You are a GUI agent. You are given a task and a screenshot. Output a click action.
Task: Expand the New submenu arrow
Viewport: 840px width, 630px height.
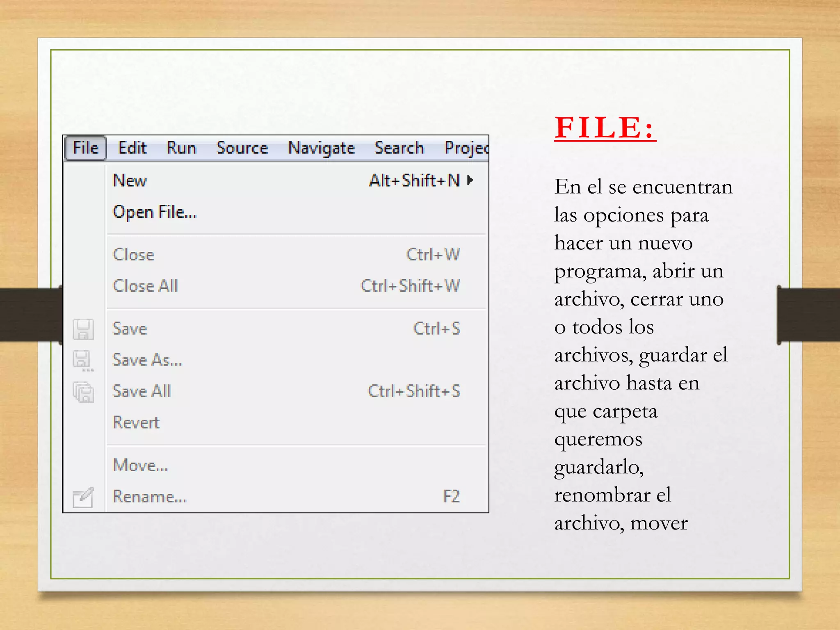(x=470, y=180)
